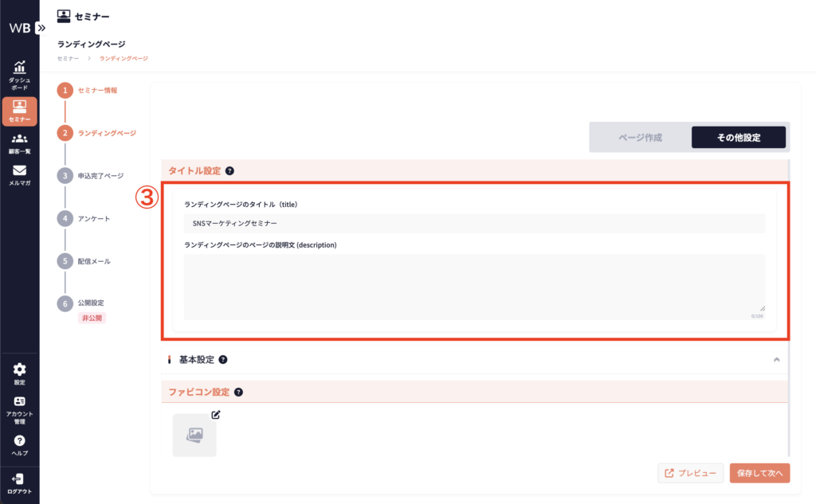This screenshot has width=816, height=504.
Task: Click the favicon image placeholder thumbnail
Action: [194, 435]
